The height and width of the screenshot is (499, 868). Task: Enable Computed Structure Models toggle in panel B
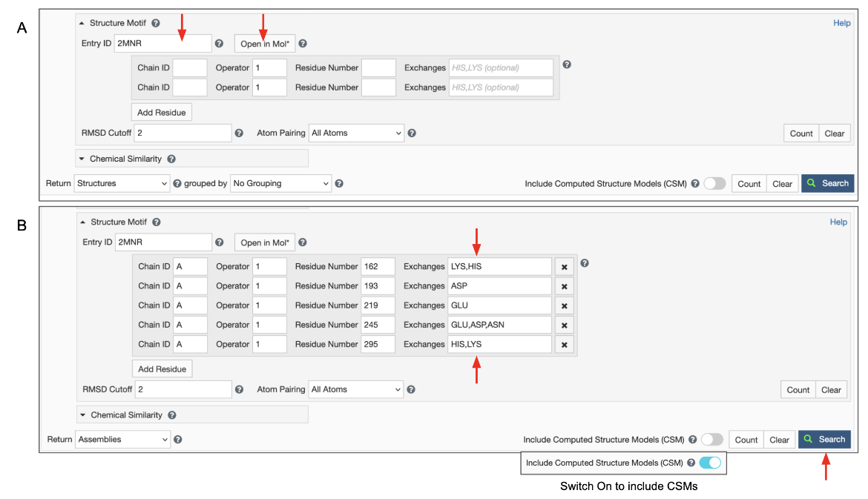click(711, 440)
